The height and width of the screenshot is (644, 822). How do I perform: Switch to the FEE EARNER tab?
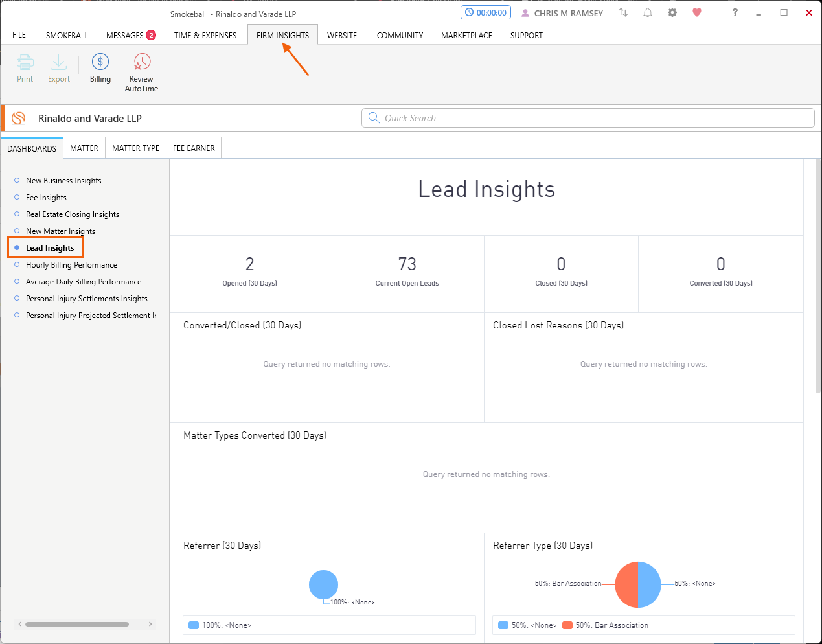pyautogui.click(x=194, y=148)
